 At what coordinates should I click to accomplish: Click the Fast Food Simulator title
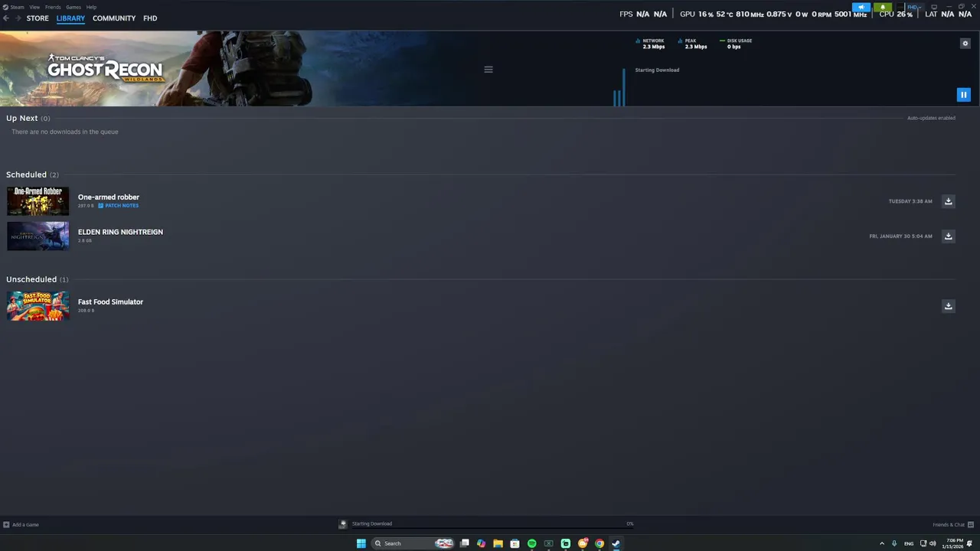(x=110, y=302)
